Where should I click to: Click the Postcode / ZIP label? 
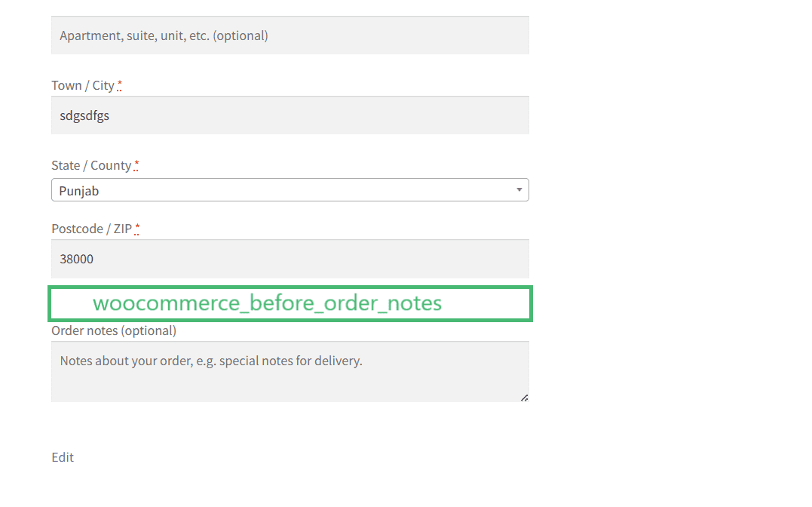(x=92, y=229)
